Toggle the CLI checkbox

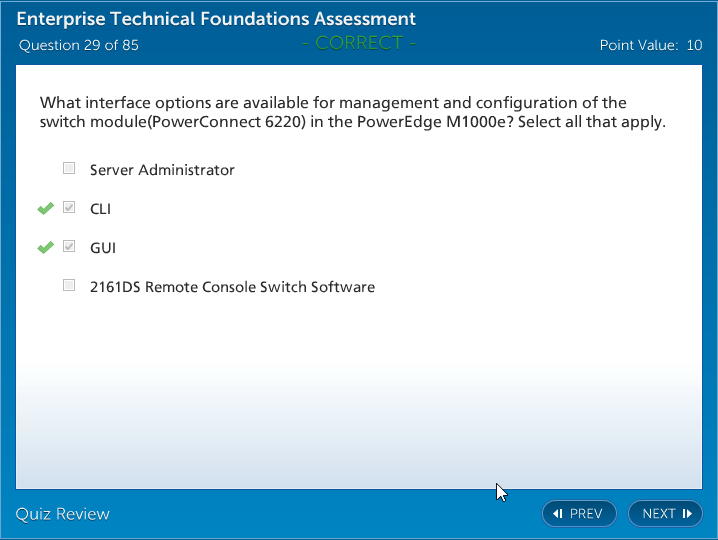point(69,208)
